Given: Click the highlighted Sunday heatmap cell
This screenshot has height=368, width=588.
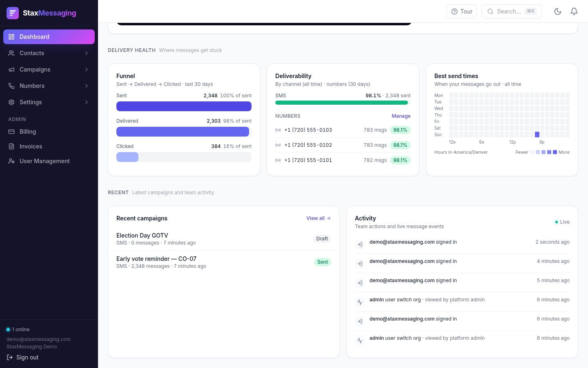Looking at the screenshot, I should point(537,135).
